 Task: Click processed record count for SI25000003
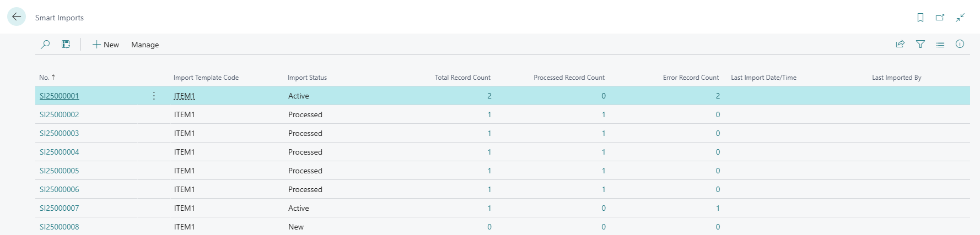tap(604, 133)
